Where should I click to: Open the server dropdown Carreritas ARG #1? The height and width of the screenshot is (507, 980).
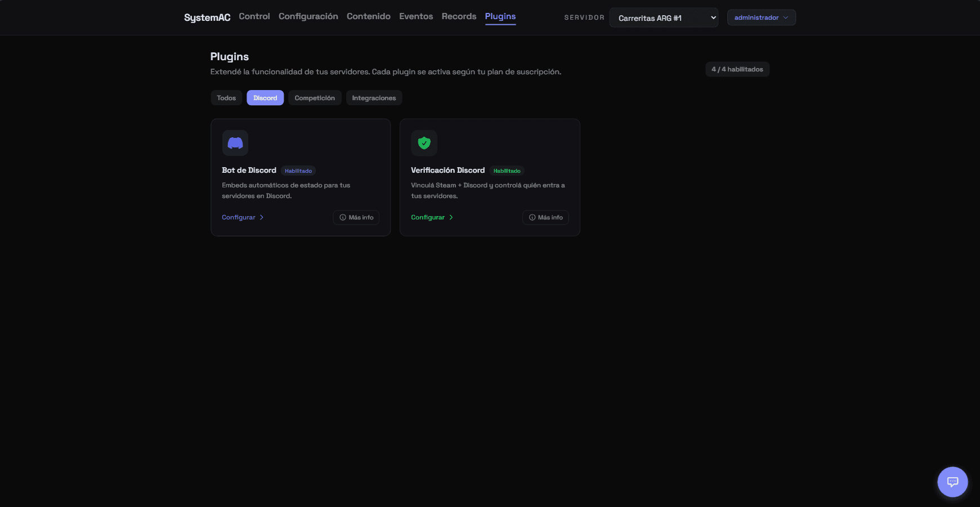[x=664, y=17]
